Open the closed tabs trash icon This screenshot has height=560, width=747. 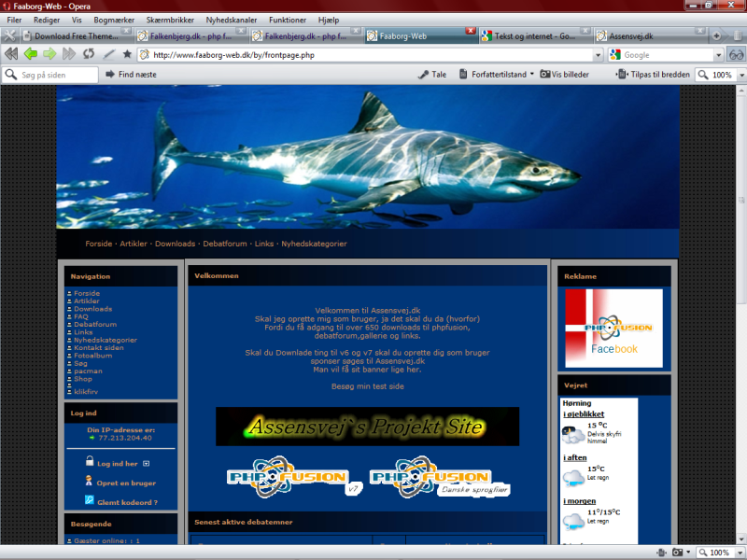(738, 35)
